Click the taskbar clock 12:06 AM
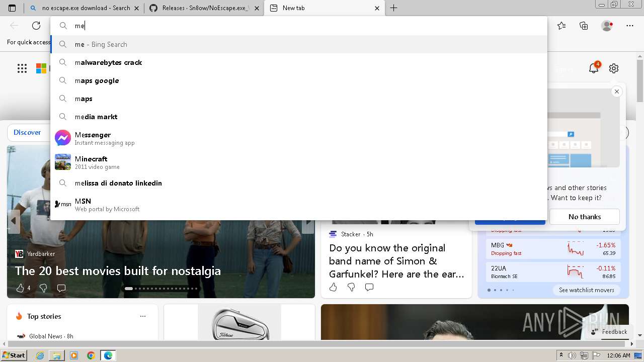 [618, 355]
